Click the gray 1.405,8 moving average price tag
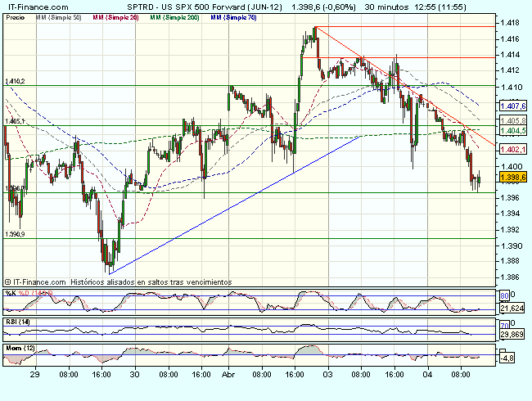Screen dimensions: 532x401 pos(512,119)
